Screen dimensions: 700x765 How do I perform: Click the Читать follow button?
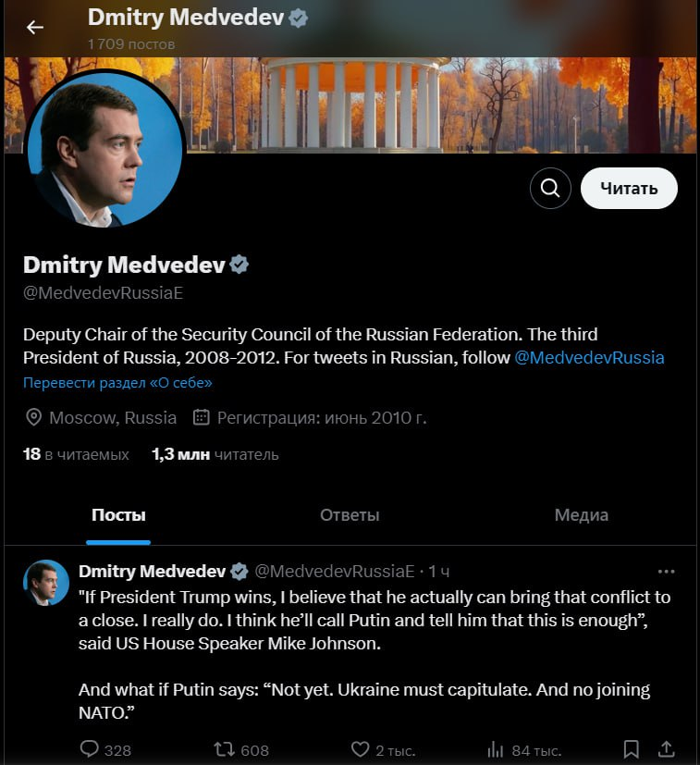tap(629, 189)
